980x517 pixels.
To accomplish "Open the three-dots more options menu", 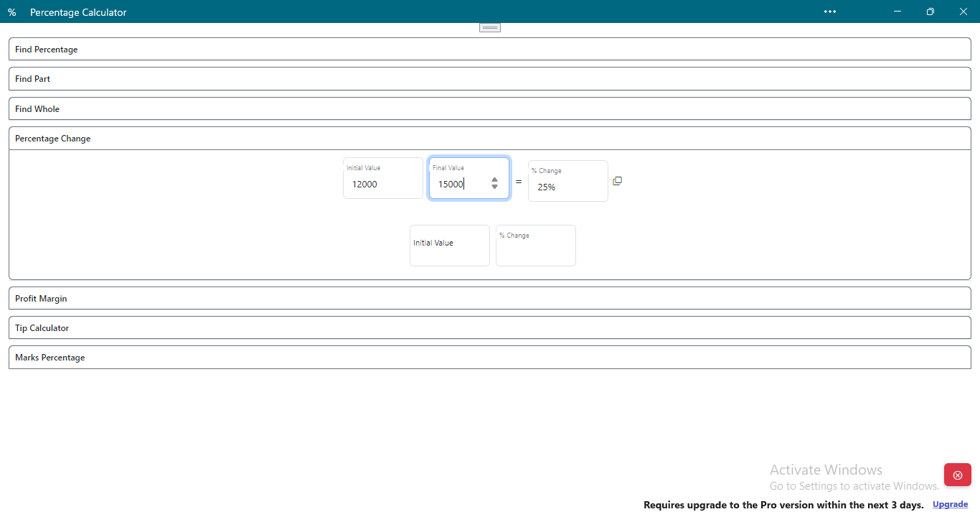I will pyautogui.click(x=830, y=11).
